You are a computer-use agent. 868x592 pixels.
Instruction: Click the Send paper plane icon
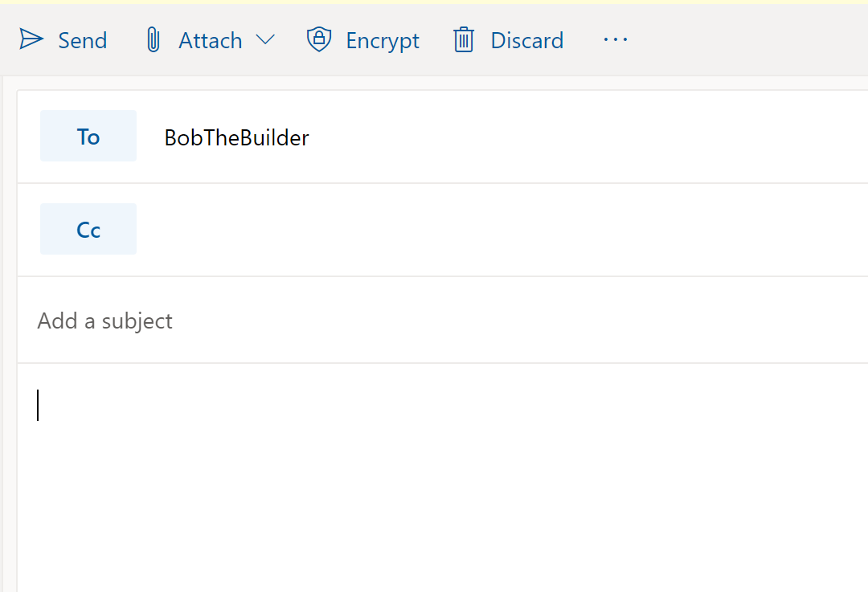pyautogui.click(x=31, y=38)
